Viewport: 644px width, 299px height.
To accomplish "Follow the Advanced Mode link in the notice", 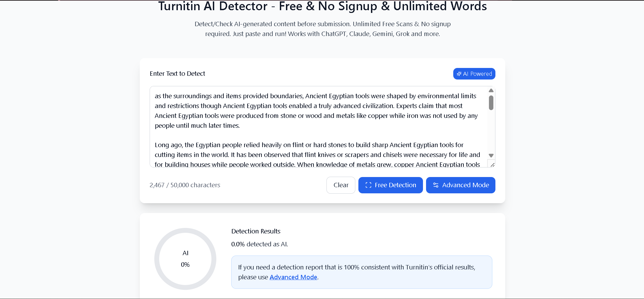I will [x=293, y=277].
